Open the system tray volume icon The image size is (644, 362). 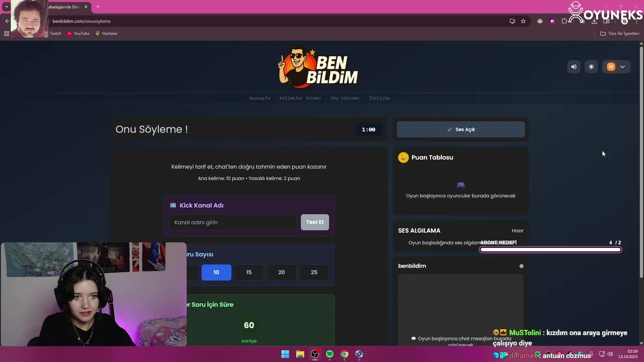click(610, 354)
